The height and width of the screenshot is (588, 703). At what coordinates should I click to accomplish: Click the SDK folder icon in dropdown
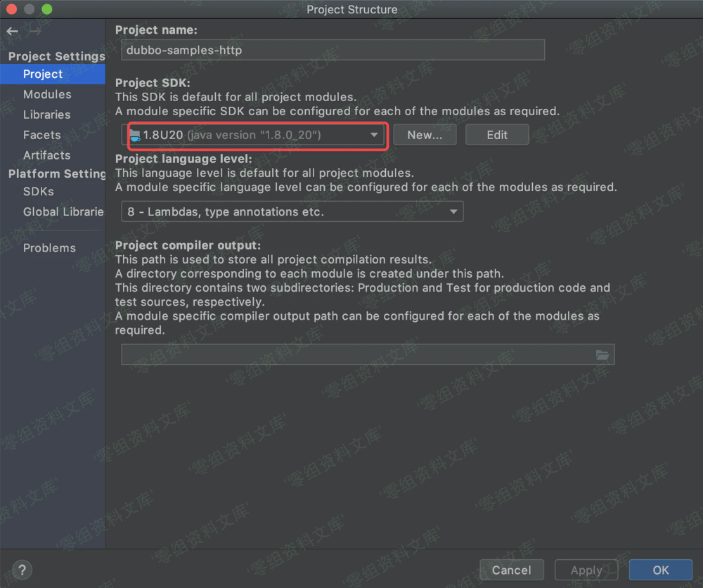(135, 135)
